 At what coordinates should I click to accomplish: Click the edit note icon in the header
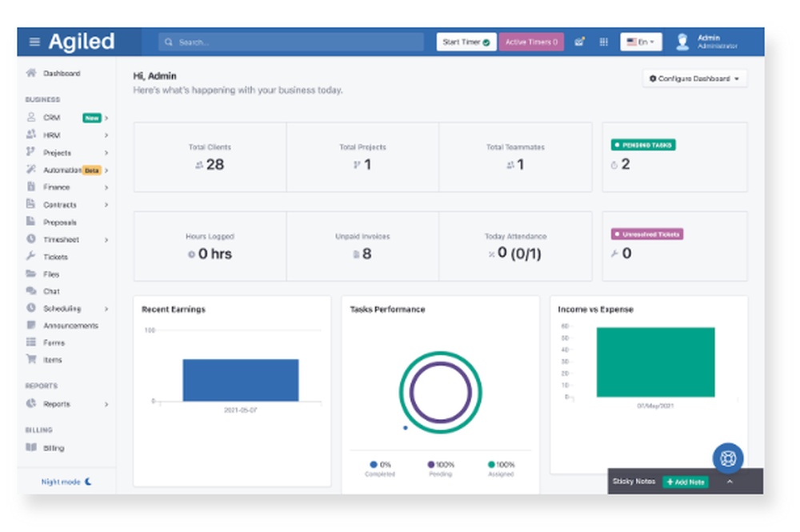[579, 42]
